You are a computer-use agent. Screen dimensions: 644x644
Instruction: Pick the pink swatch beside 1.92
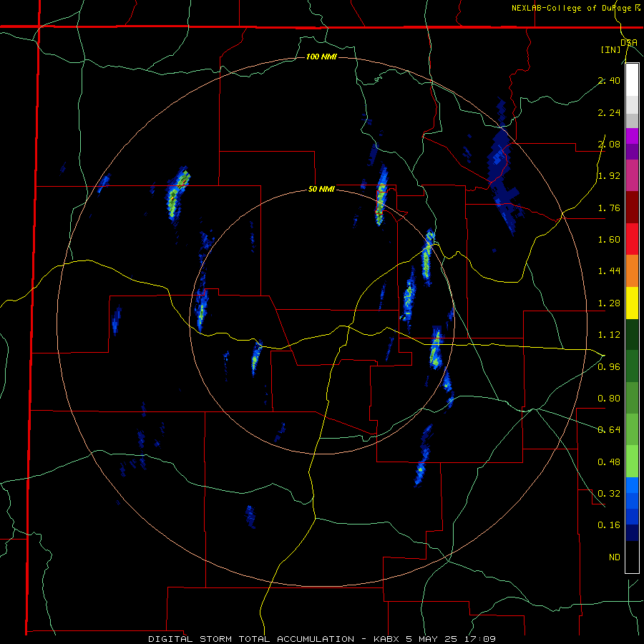click(632, 175)
